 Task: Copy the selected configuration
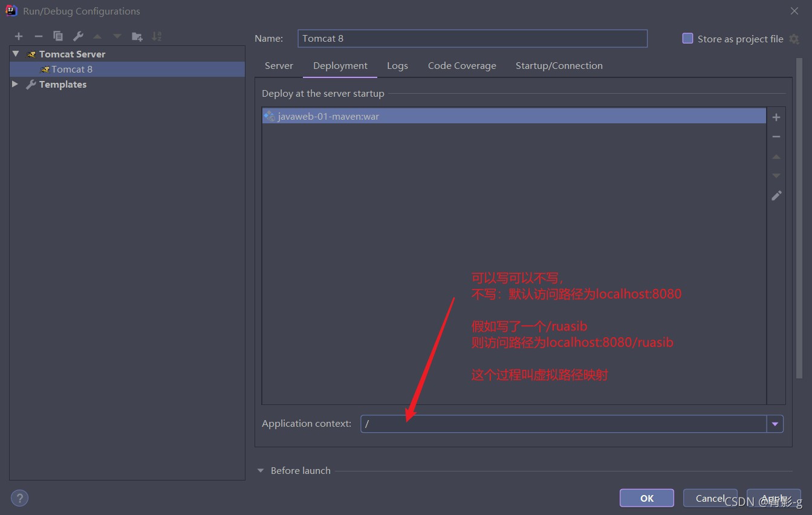[58, 36]
